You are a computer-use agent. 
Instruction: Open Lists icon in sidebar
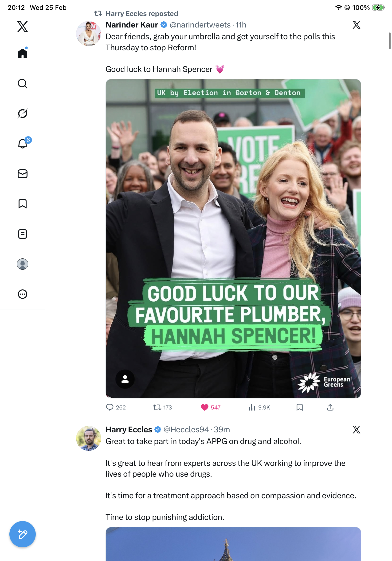23,234
